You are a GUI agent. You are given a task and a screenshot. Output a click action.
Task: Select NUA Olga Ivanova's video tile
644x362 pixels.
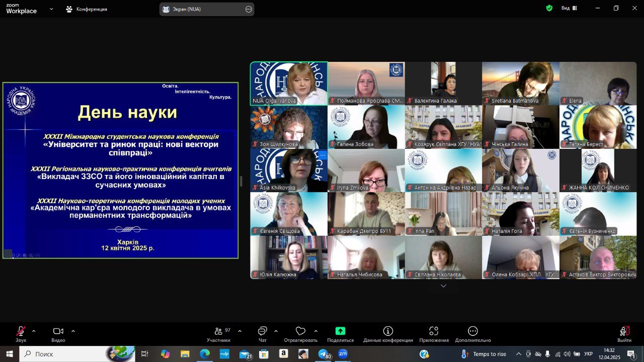pos(289,83)
